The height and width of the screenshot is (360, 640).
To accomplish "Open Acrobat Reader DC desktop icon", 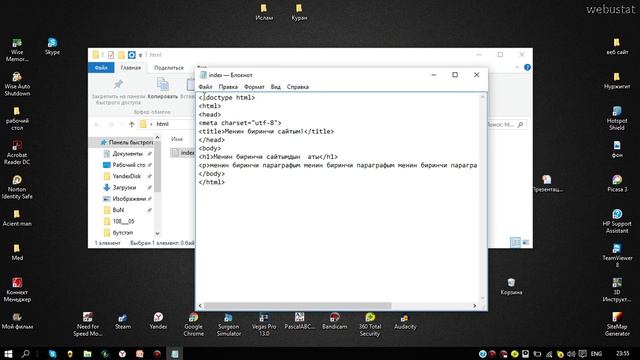I will point(17,153).
